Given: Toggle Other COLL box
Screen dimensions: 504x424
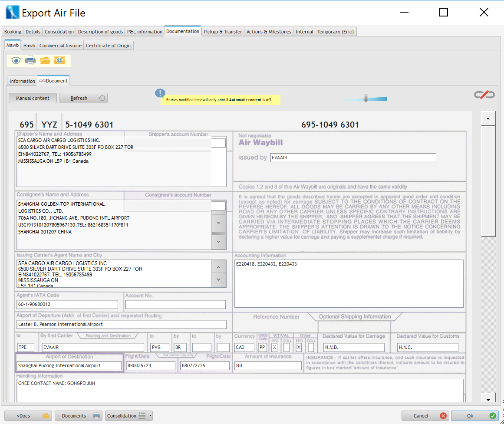Looking at the screenshot, I should (x=311, y=347).
